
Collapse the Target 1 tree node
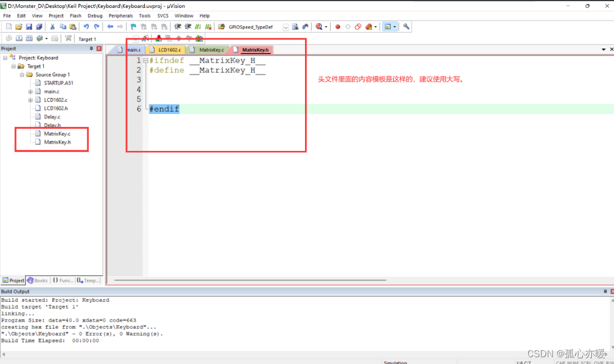click(x=13, y=67)
